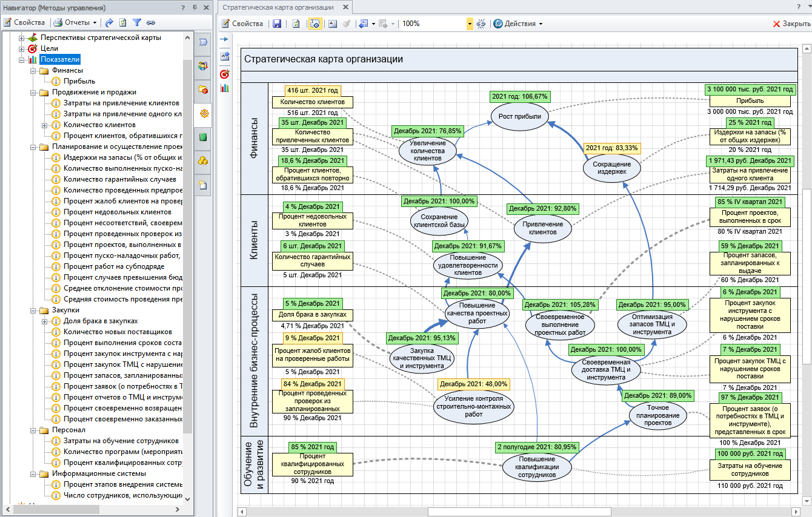Open the Действия menu
Image resolution: width=812 pixels, height=517 pixels.
518,24
